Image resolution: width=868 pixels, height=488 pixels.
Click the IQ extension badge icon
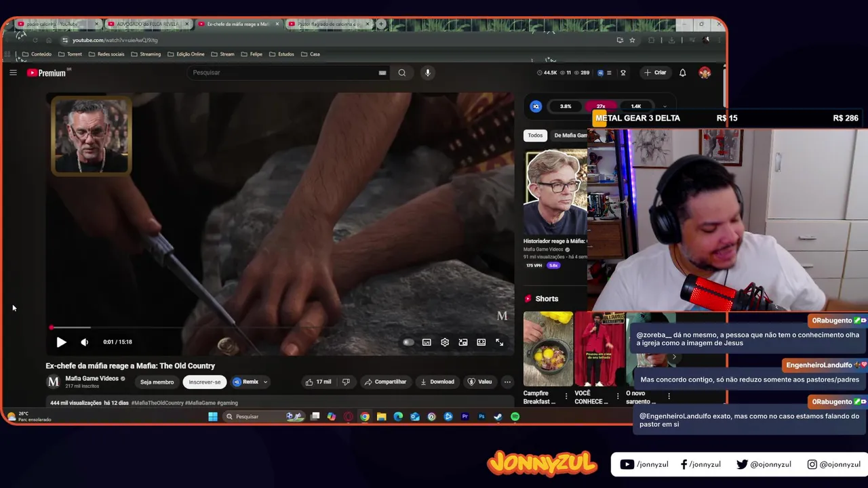click(x=536, y=106)
